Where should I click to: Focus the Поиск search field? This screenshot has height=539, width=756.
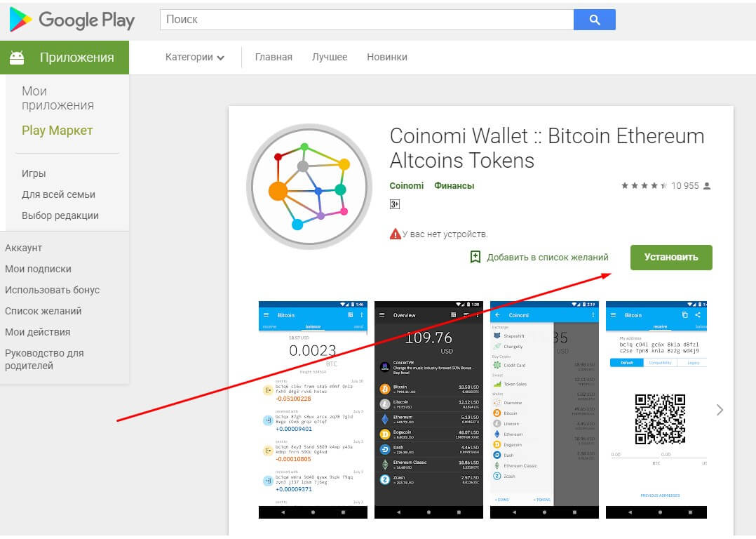tap(366, 20)
